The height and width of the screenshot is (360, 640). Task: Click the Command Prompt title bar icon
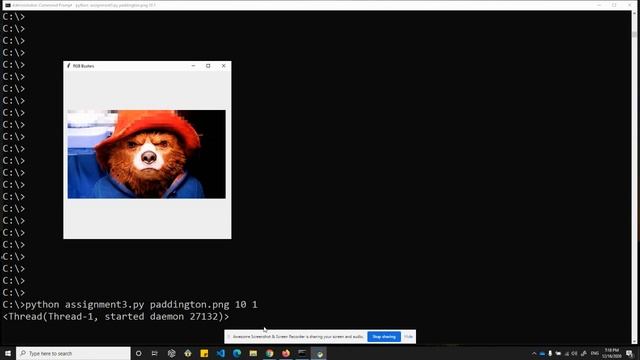click(8, 5)
